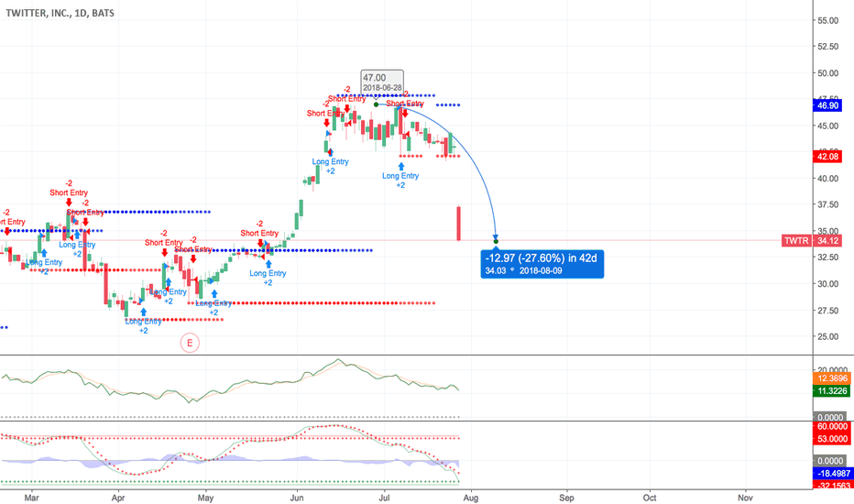Click the 37.50 price axis label
Viewport: 854px width, 504px height.
827,205
